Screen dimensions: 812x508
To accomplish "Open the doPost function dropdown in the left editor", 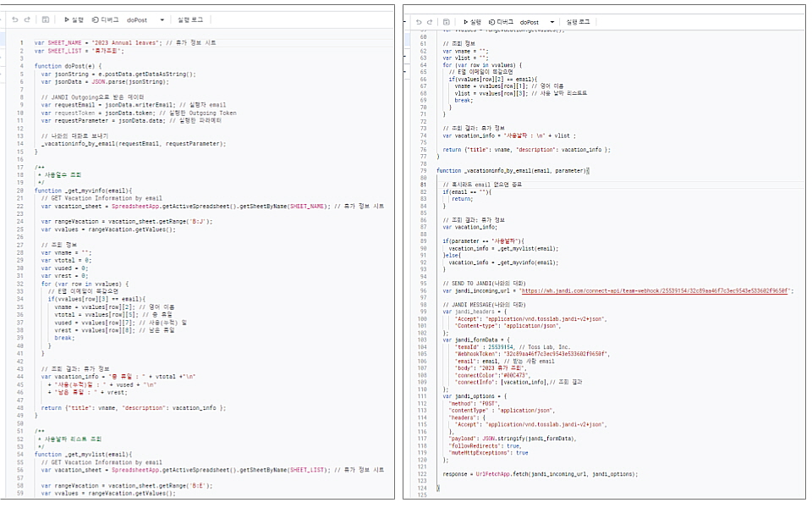I will click(x=144, y=19).
